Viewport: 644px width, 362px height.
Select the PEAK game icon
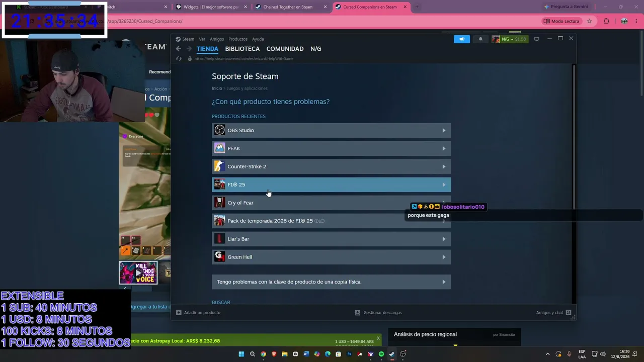click(219, 148)
